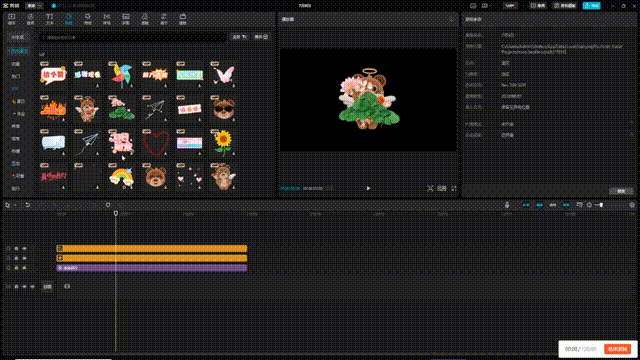Image resolution: width=640 pixels, height=360 pixels.
Task: Click the sticker search input field
Action: click(x=132, y=37)
